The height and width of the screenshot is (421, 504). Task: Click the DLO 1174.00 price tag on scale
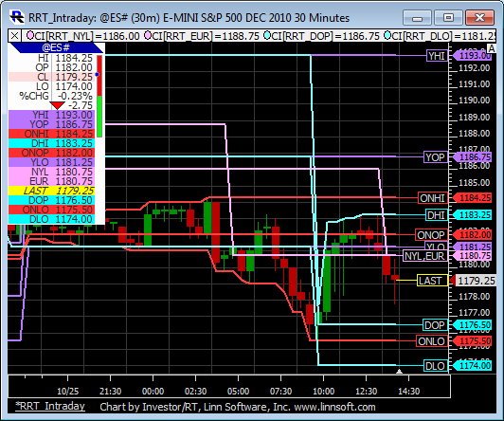pyautogui.click(x=473, y=366)
